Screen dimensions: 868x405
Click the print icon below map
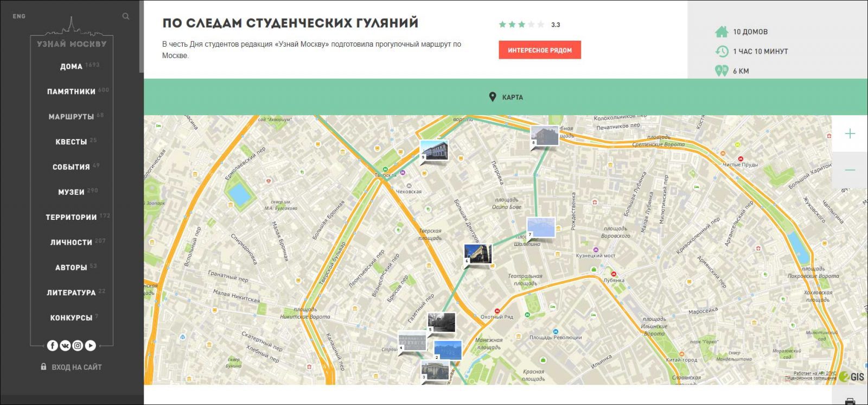tap(850, 401)
